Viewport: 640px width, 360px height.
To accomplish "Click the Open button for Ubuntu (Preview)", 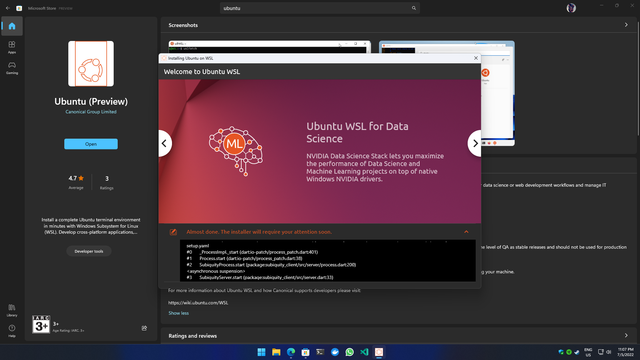I will click(x=91, y=144).
